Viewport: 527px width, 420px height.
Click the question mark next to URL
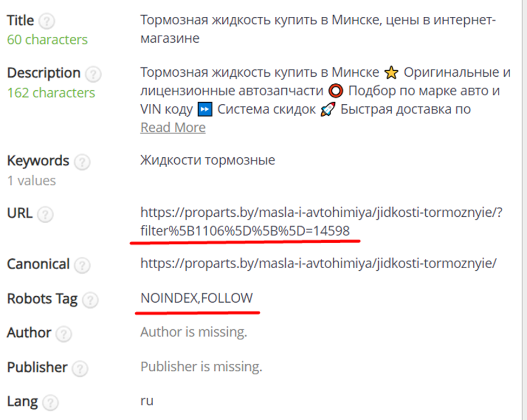click(x=46, y=214)
